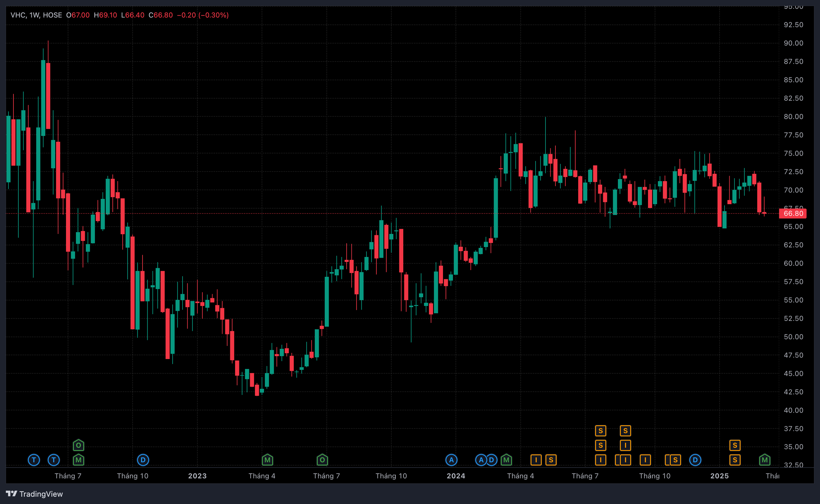Screen dimensions: 820x504
Task: Click the Tháng 10 label just before 2025
Action: pyautogui.click(x=655, y=476)
